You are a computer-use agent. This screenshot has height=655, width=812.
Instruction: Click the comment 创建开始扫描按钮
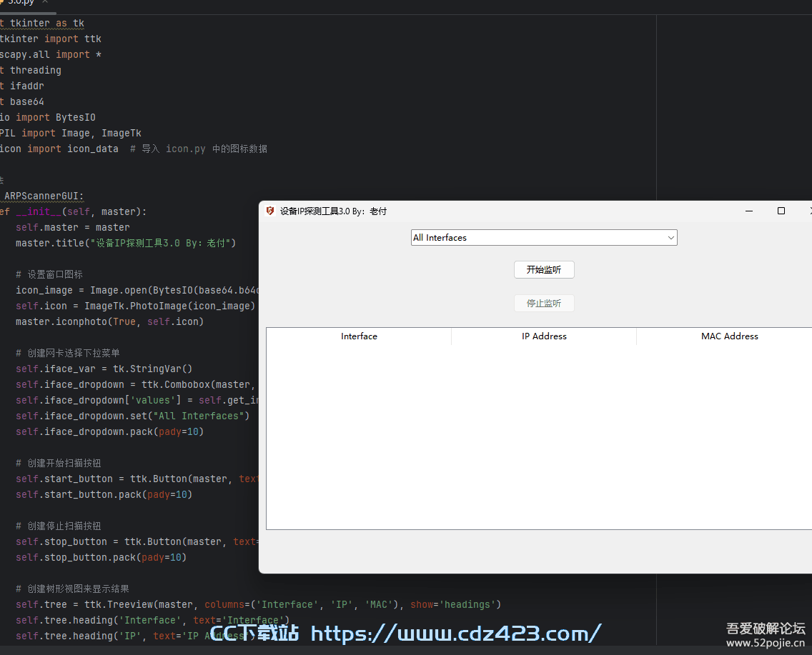59,463
